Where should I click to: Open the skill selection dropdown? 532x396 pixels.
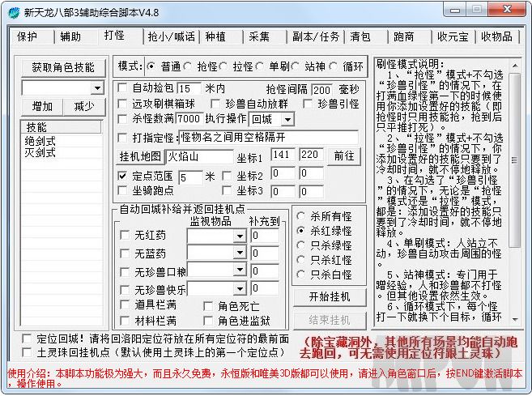(97, 88)
